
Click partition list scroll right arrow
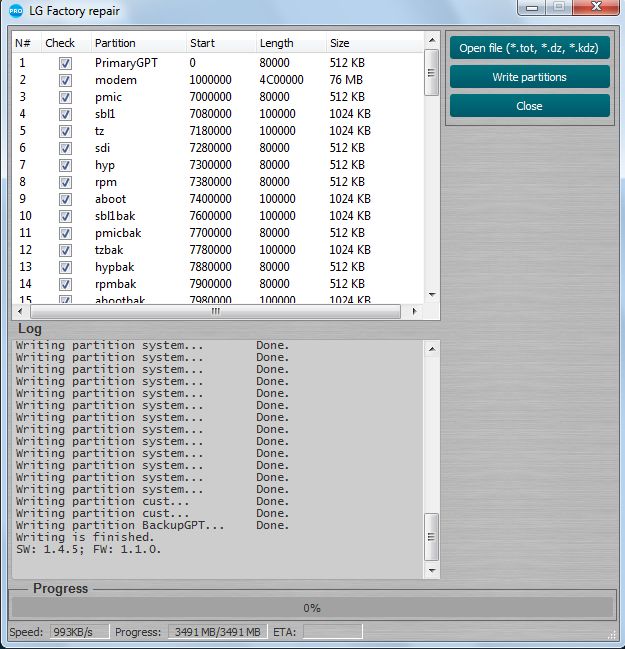pos(414,311)
